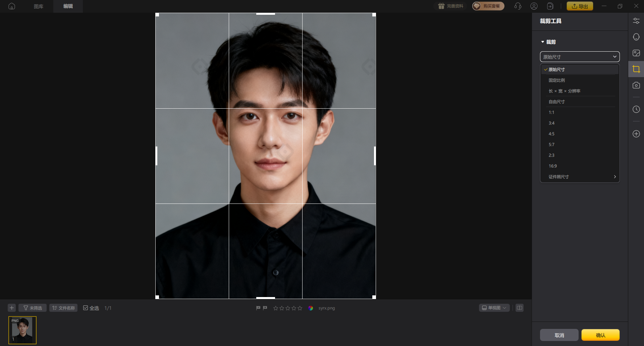
Task: Click the 确认 confirm button
Action: pyautogui.click(x=600, y=335)
